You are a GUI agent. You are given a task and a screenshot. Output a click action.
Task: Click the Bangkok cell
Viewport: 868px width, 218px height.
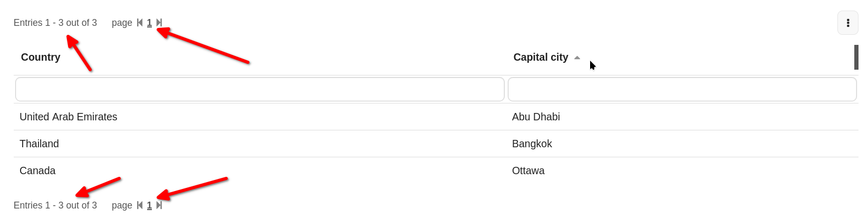pos(532,144)
